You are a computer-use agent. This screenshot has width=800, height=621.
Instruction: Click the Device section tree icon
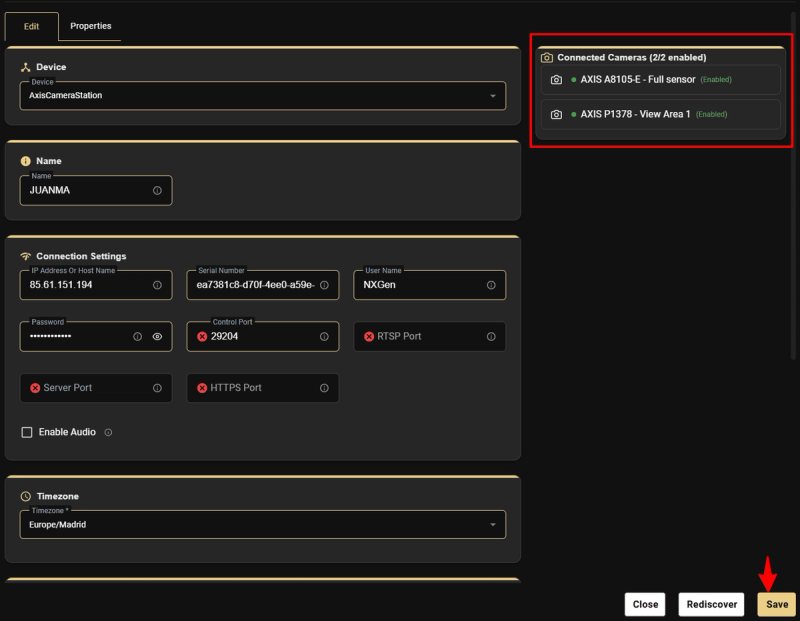26,67
